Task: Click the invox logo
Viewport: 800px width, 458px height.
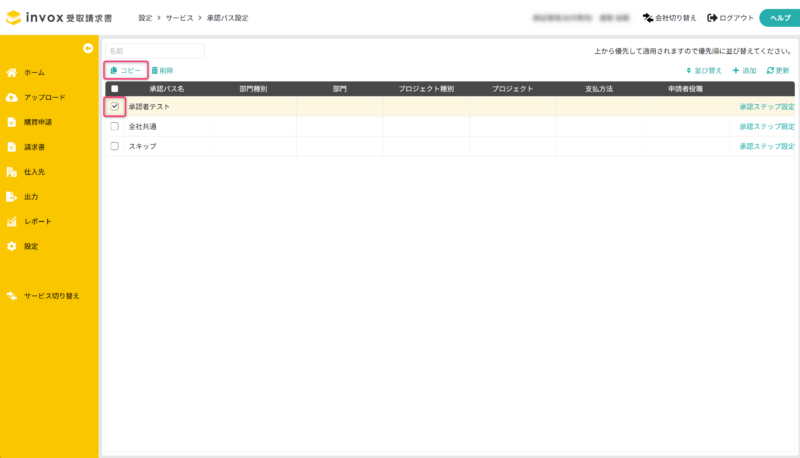Action: coord(59,18)
